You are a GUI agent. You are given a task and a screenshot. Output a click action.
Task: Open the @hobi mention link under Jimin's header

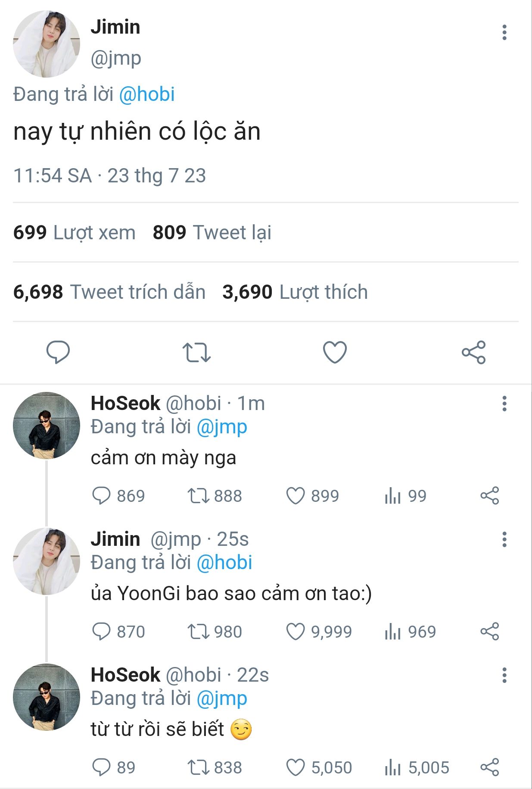(147, 94)
